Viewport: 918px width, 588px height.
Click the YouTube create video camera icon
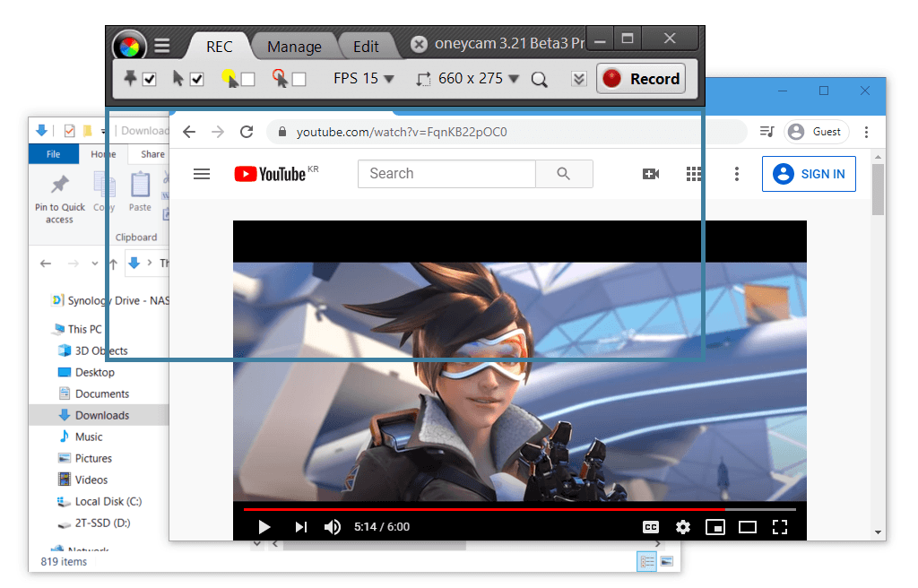click(651, 174)
